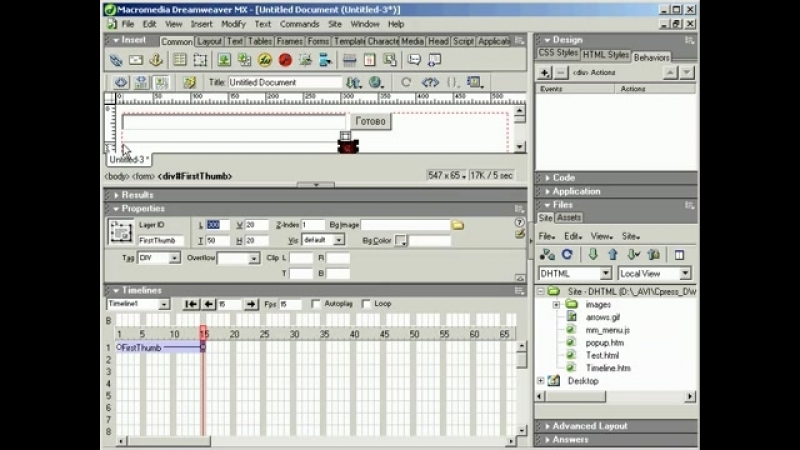This screenshot has width=800, height=450.
Task: Draw layer icon in Insert bar
Action: [200, 60]
